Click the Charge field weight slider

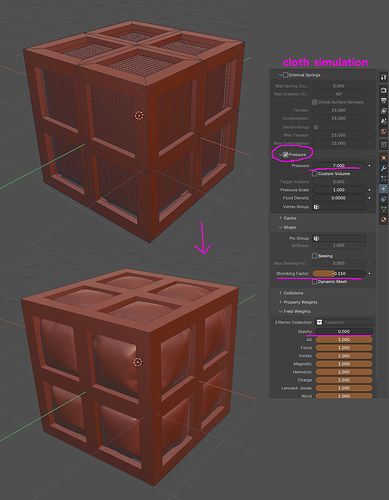(344, 380)
